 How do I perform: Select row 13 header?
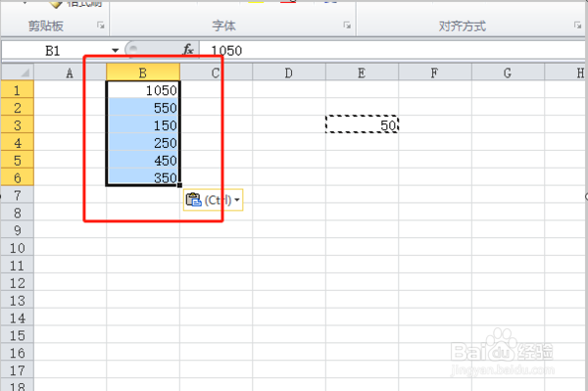coord(18,300)
